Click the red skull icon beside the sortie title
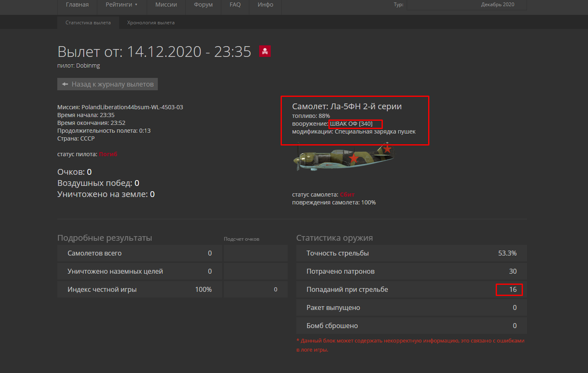The width and height of the screenshot is (588, 373). click(265, 51)
